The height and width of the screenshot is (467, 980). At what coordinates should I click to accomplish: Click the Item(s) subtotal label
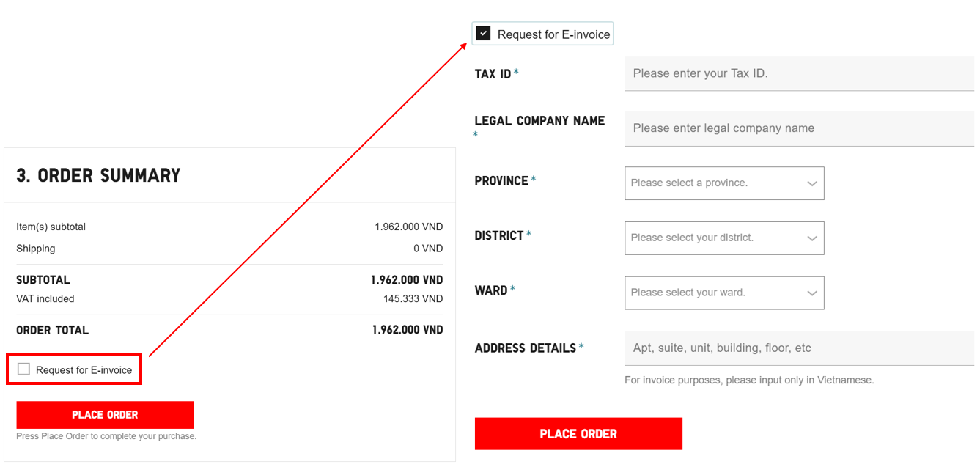coord(51,227)
